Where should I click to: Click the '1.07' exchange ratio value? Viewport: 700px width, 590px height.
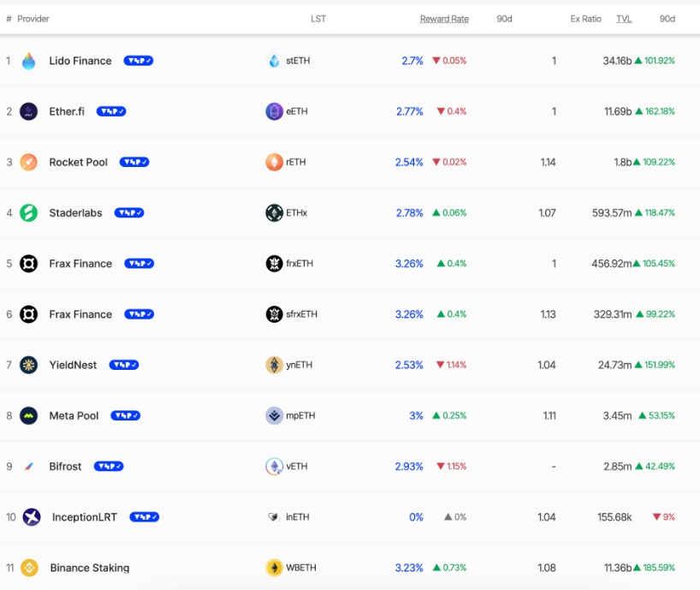pos(547,213)
